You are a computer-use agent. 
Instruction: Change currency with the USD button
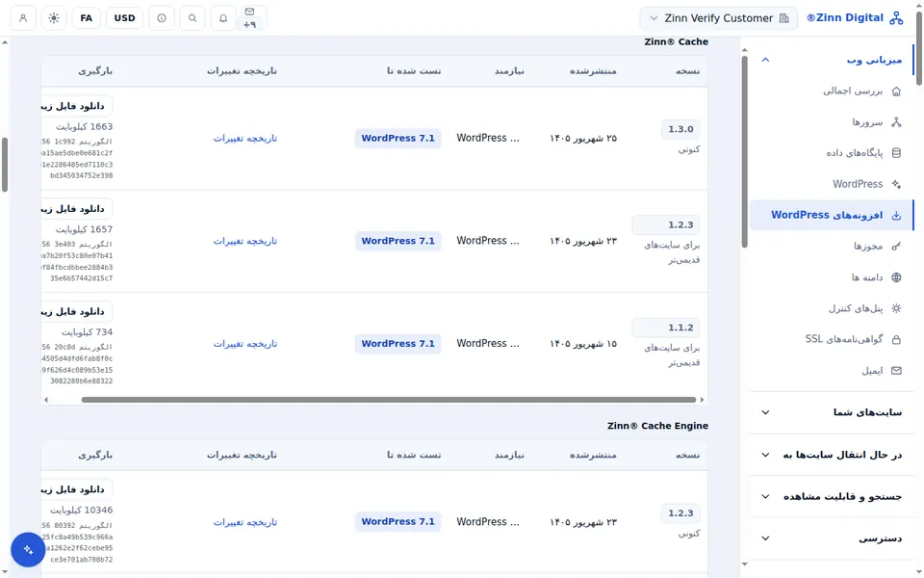[124, 18]
